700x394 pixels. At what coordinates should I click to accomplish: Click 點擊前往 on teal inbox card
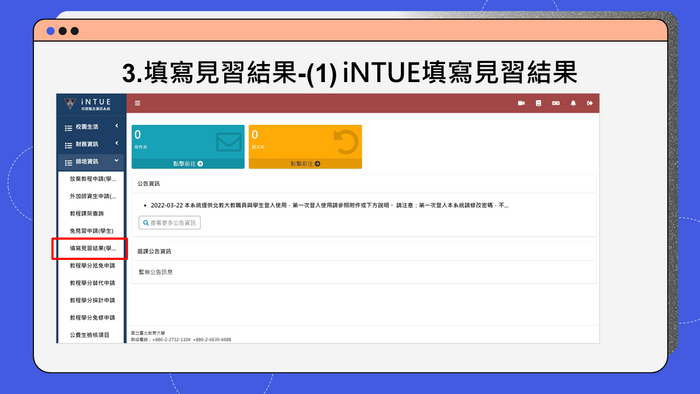pos(188,164)
